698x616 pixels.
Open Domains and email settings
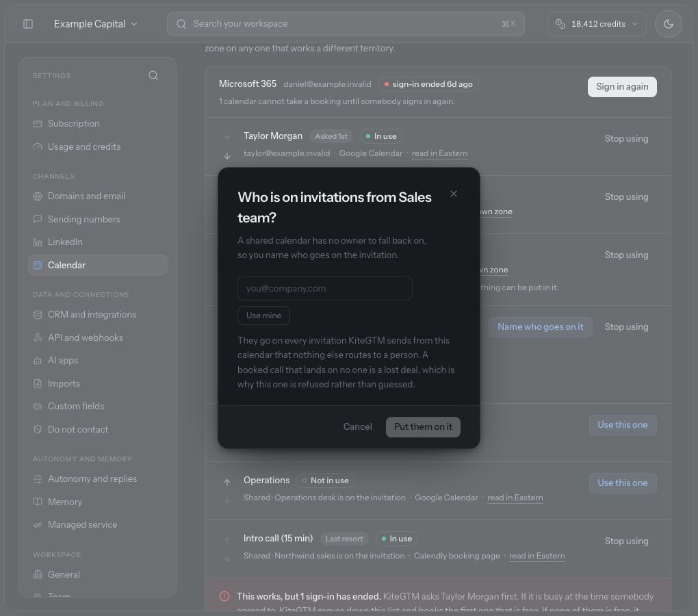point(97,196)
